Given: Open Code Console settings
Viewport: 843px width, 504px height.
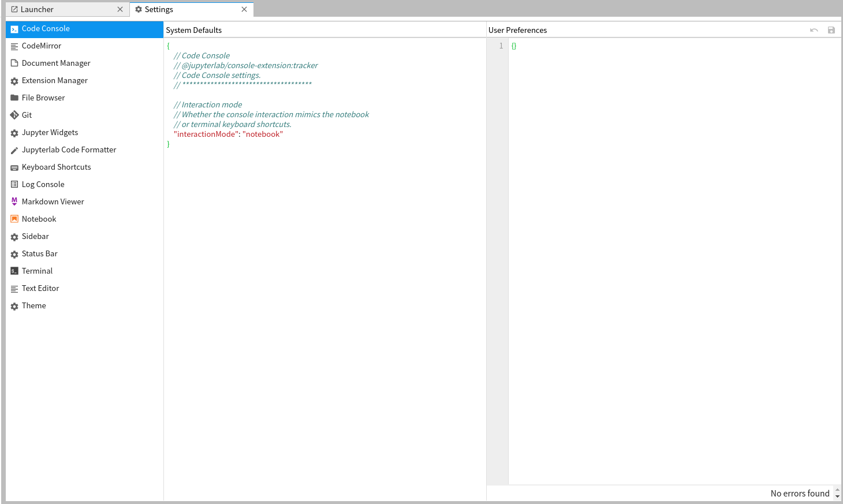Looking at the screenshot, I should point(84,29).
